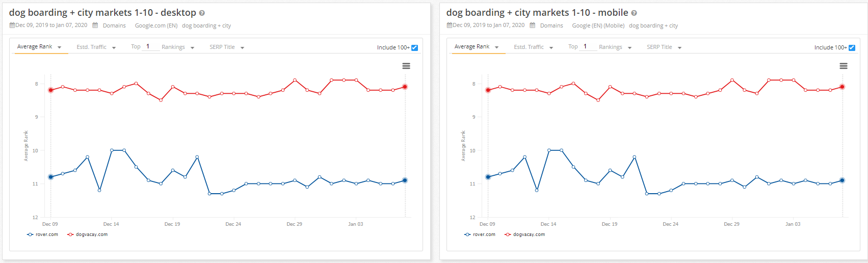Click the desktop chart title text
Image resolution: width=868 pixels, height=263 pixels.
tap(102, 13)
